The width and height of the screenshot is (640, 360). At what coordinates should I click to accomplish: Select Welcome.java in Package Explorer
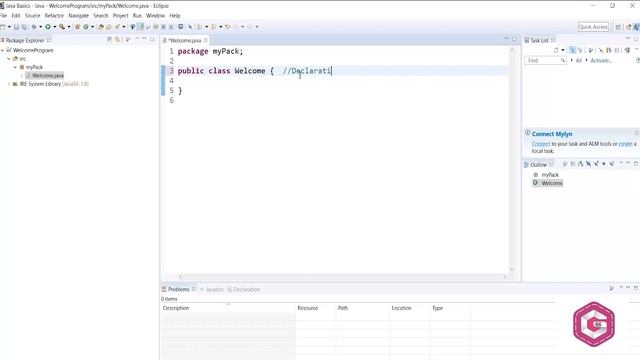click(44, 76)
